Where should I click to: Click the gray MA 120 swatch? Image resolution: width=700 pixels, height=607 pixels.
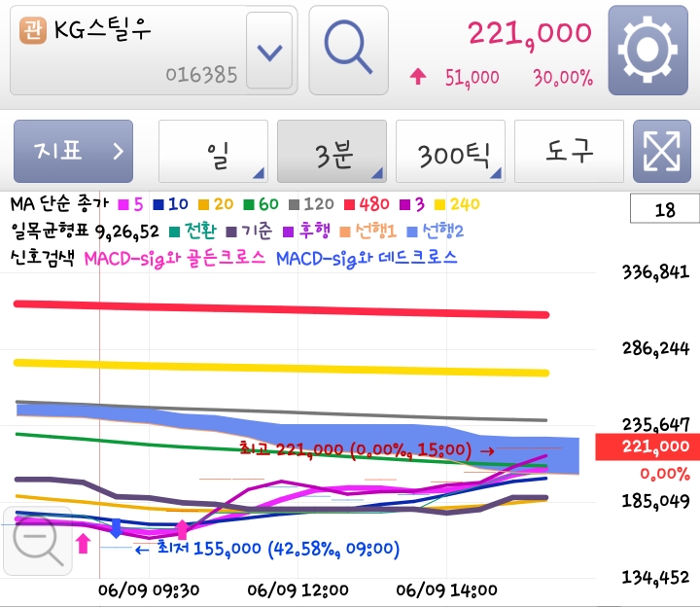(x=294, y=205)
